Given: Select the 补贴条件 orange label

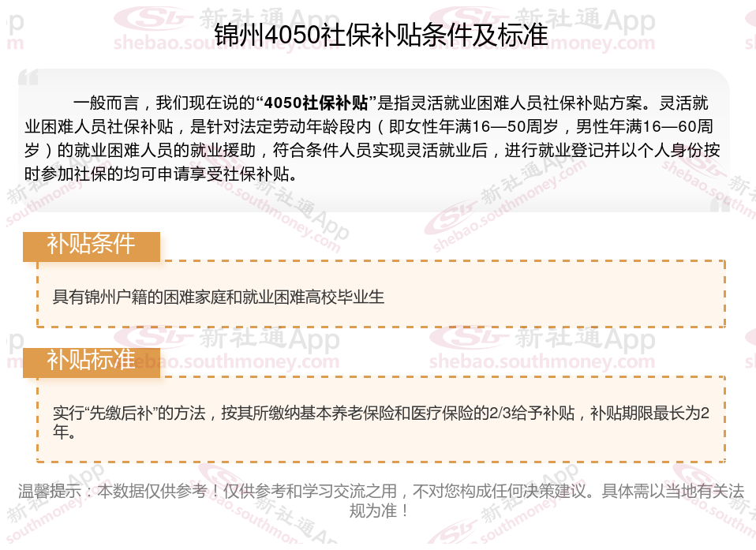Looking at the screenshot, I should pos(91,246).
